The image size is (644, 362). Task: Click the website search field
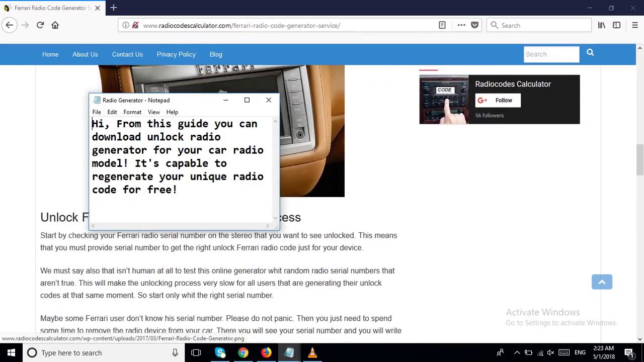551,54
